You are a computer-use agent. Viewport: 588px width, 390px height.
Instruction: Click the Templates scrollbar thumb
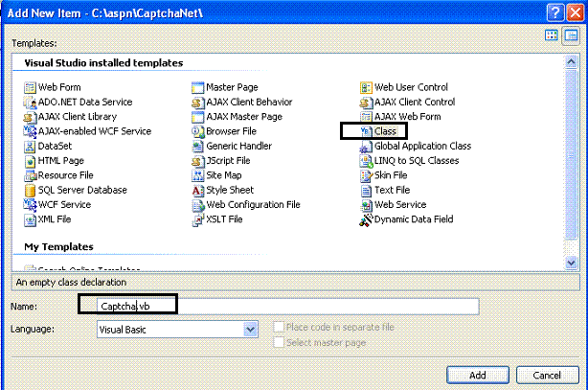pos(571,154)
